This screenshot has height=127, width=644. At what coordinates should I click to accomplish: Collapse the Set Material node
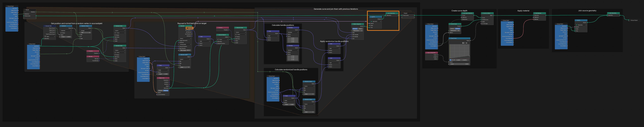click(535, 13)
